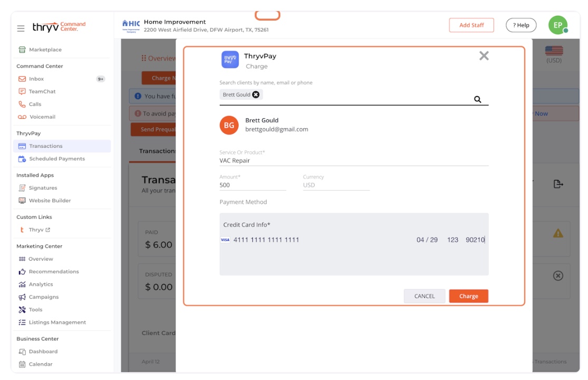588x380 pixels.
Task: Edit the credit card number field
Action: (x=266, y=240)
